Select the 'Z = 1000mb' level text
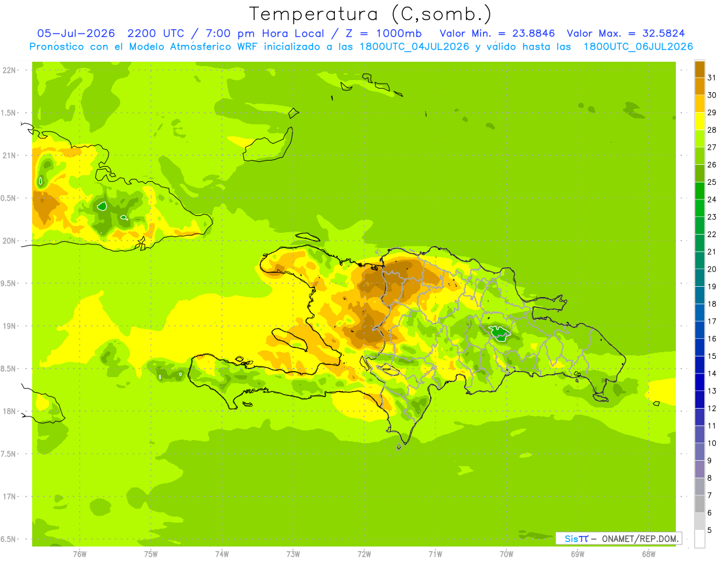The height and width of the screenshot is (562, 728). (386, 33)
